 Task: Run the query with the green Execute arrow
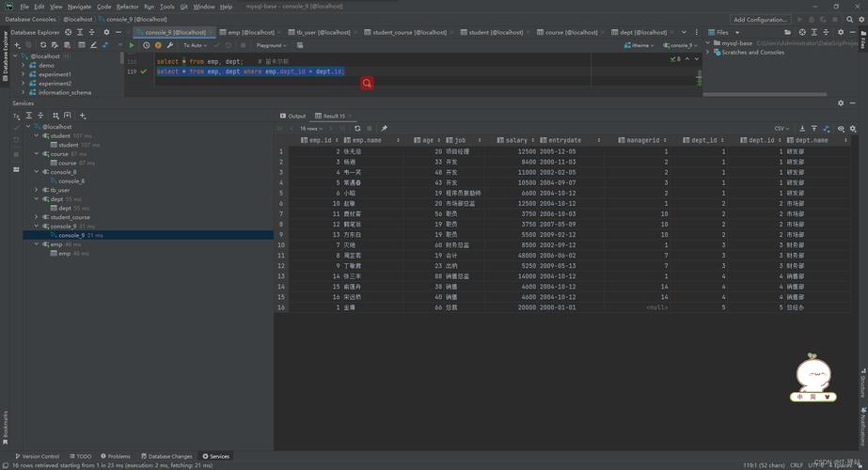coord(132,45)
